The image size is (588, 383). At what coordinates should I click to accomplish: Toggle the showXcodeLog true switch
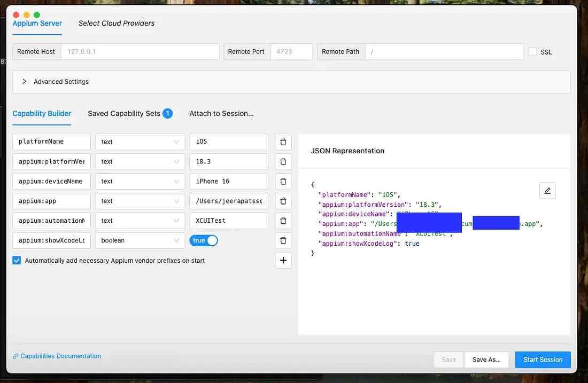[x=204, y=240]
